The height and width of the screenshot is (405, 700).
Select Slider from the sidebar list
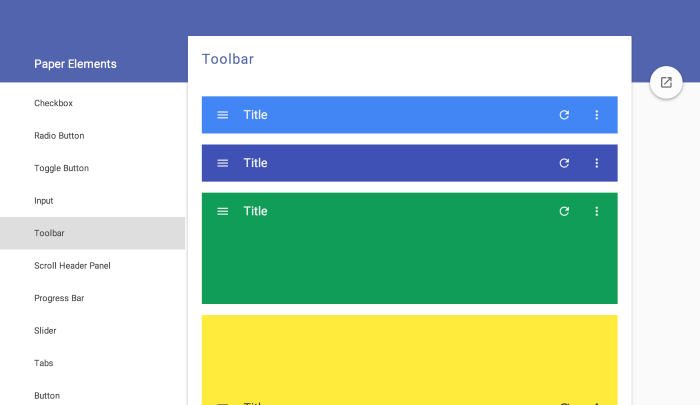[92, 331]
